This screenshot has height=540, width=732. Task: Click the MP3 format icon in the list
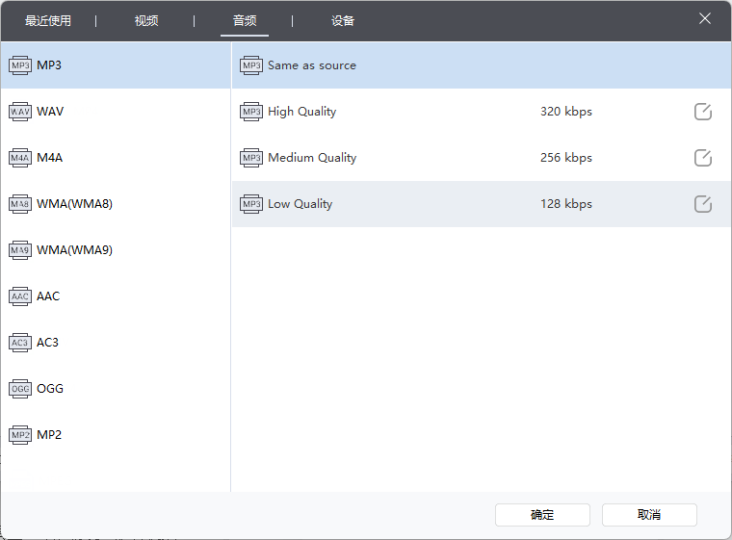coord(20,65)
